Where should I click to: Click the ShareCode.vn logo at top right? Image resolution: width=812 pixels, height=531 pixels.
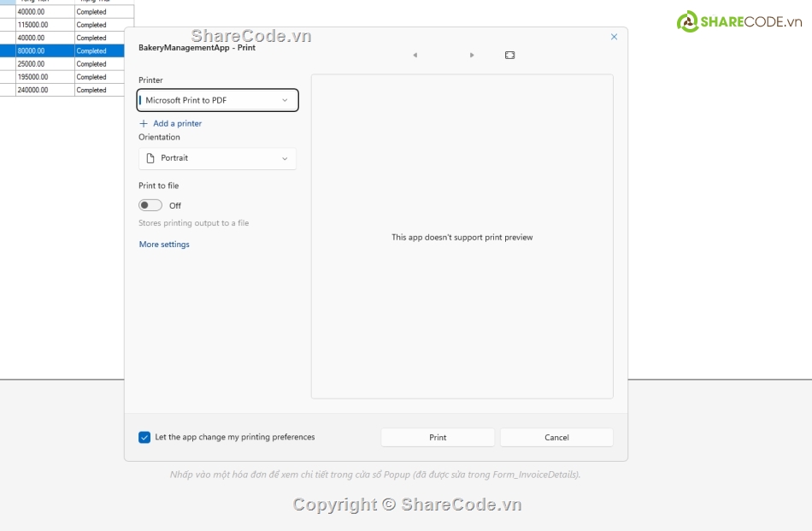(739, 21)
